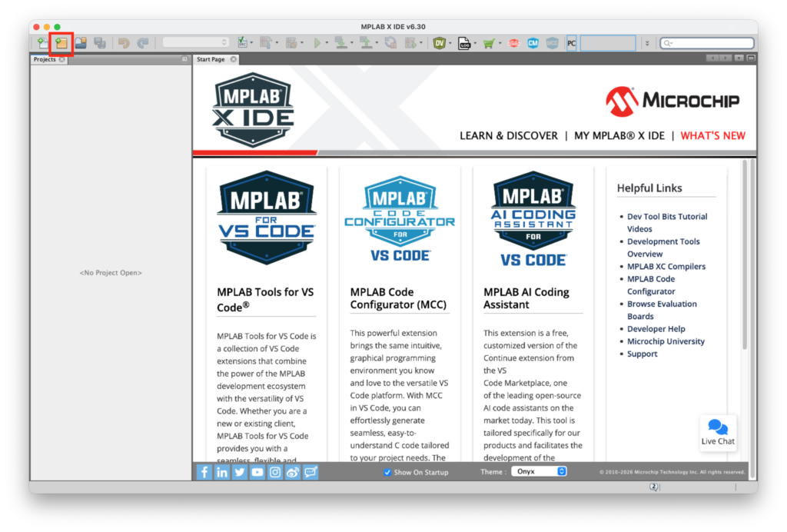This screenshot has height=532, width=787.
Task: Click the editor maximize window icon
Action: pos(751,58)
